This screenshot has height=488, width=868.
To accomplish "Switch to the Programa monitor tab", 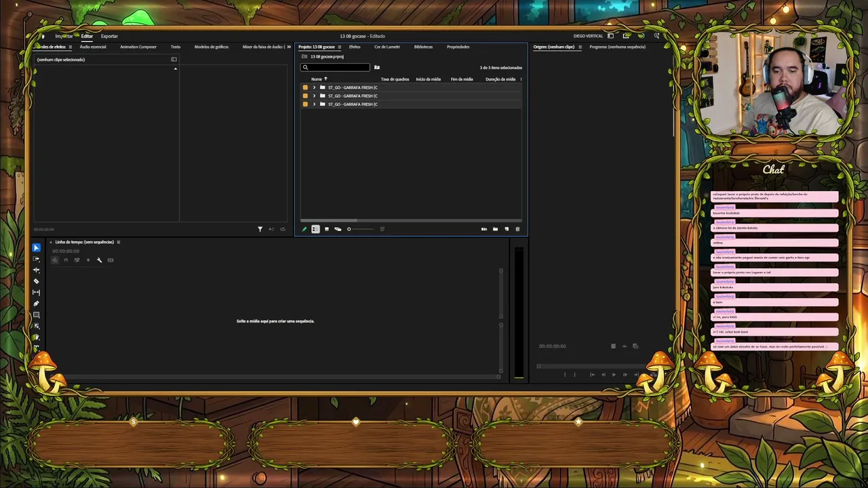I will (x=617, y=47).
